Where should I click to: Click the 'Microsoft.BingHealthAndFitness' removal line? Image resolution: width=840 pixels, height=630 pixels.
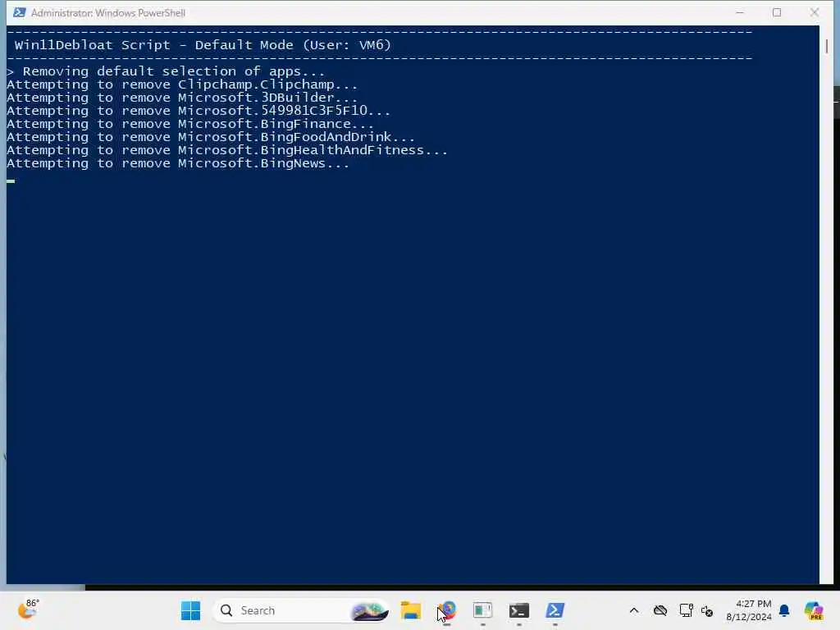pos(227,150)
